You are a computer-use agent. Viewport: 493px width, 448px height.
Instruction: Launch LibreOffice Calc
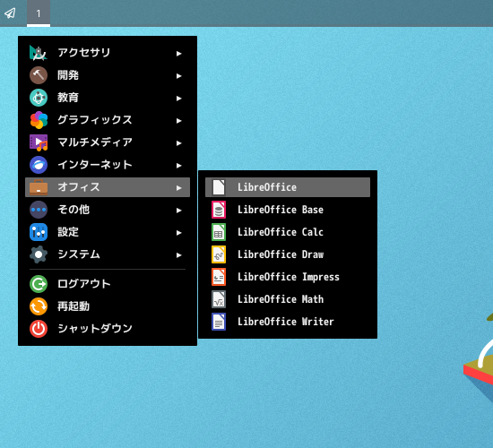click(x=288, y=232)
